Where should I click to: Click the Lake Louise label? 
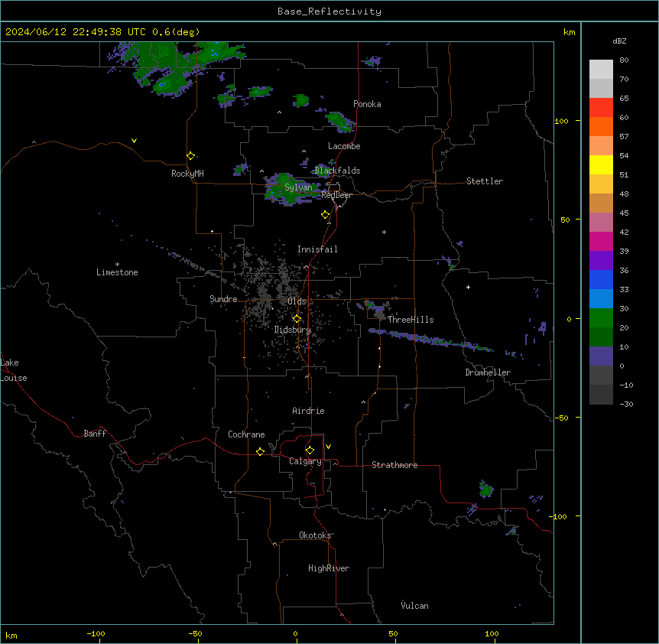tap(14, 370)
